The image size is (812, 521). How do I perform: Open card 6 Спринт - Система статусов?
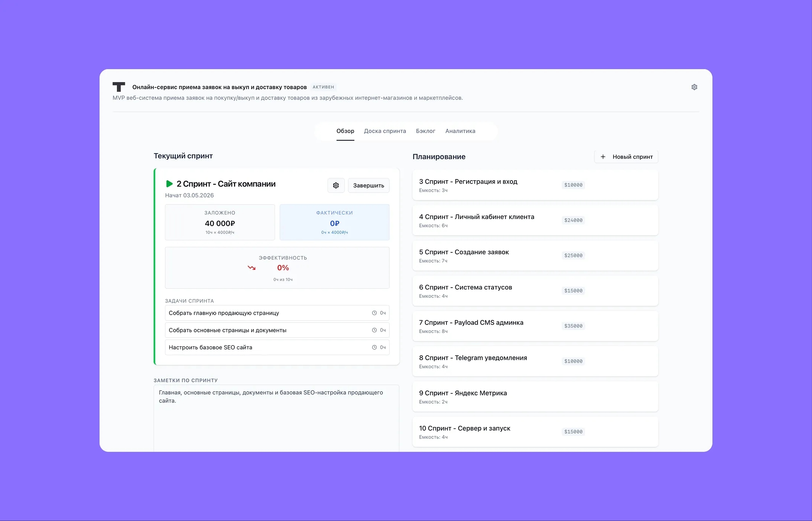[x=535, y=291]
